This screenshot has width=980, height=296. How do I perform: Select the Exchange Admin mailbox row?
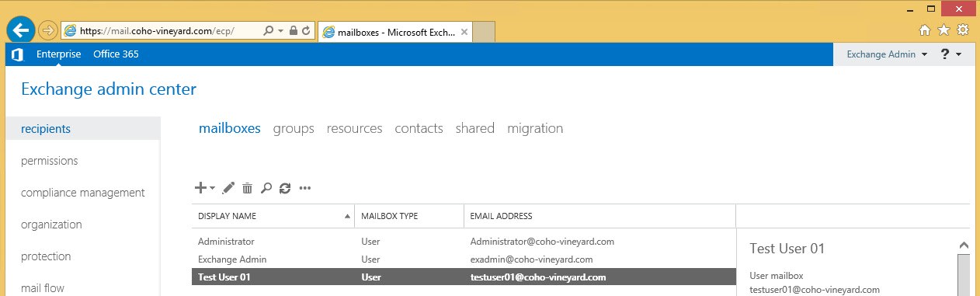point(464,259)
